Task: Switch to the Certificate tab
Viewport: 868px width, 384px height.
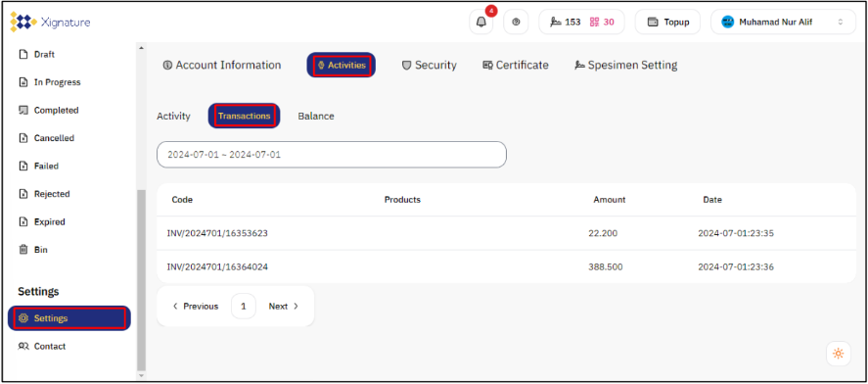Action: (516, 65)
